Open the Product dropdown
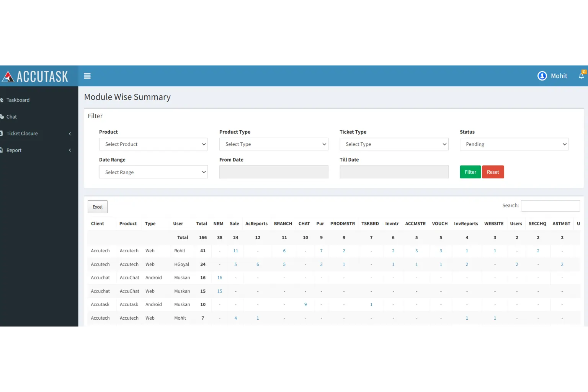 click(154, 144)
